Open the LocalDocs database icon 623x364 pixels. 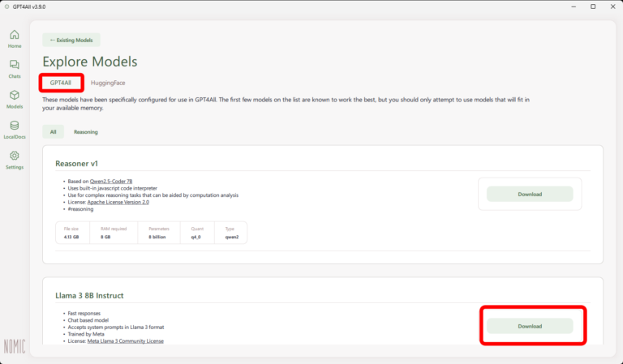pyautogui.click(x=15, y=127)
